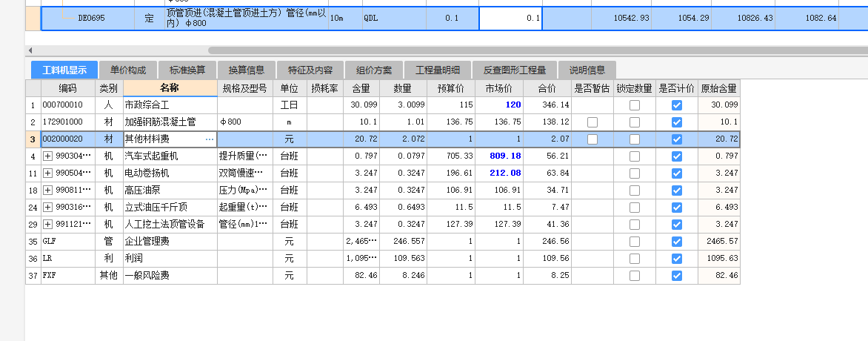Click the 含量 column header
This screenshot has width=868, height=341.
coord(361,88)
